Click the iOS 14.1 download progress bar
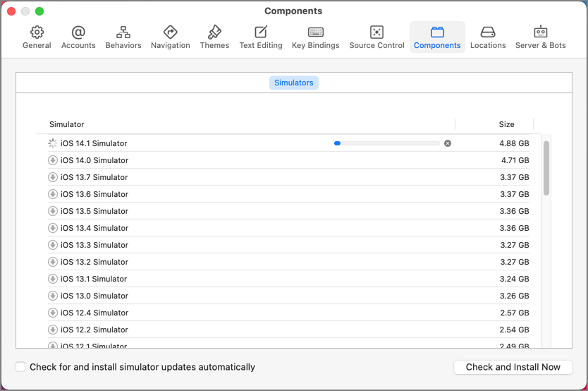This screenshot has width=588, height=391. pos(386,143)
